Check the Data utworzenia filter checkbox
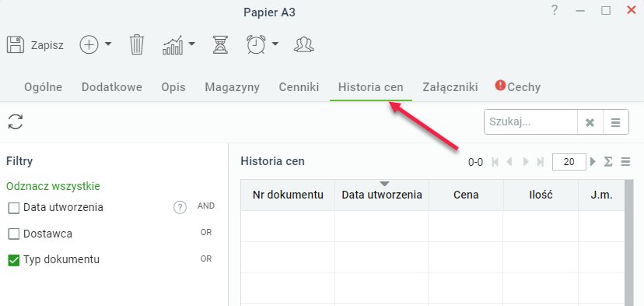This screenshot has height=306, width=644. 14,208
